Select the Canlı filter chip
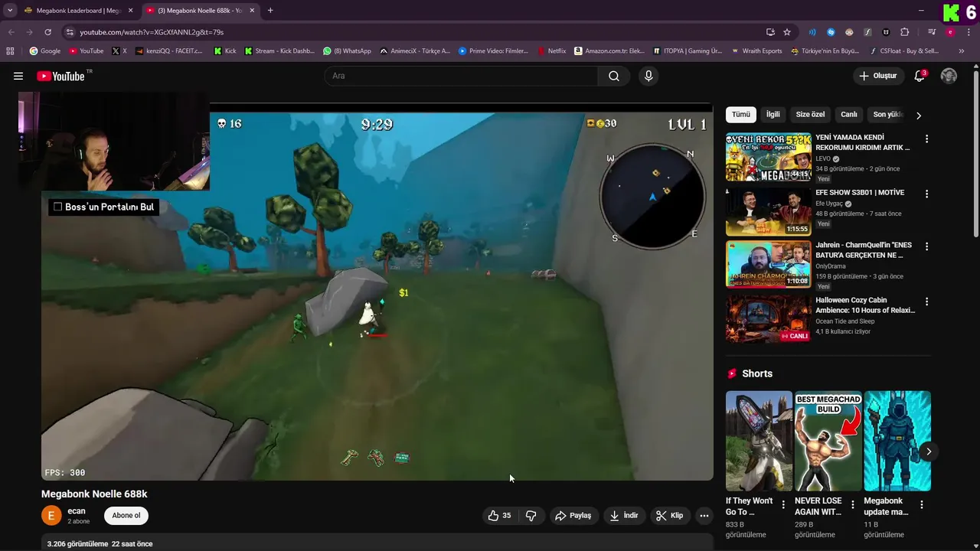This screenshot has height=551, width=980. pyautogui.click(x=849, y=115)
